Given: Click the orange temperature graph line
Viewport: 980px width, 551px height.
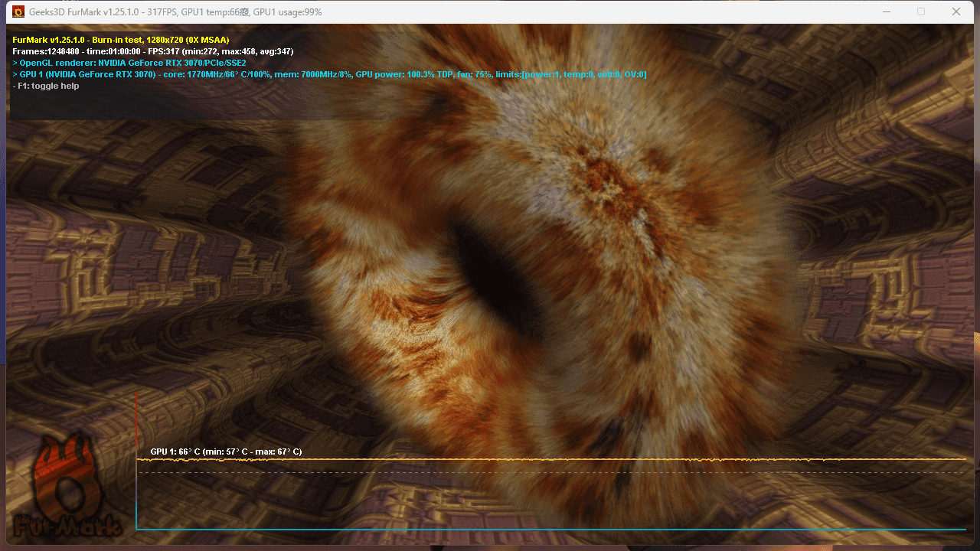Looking at the screenshot, I should point(551,459).
